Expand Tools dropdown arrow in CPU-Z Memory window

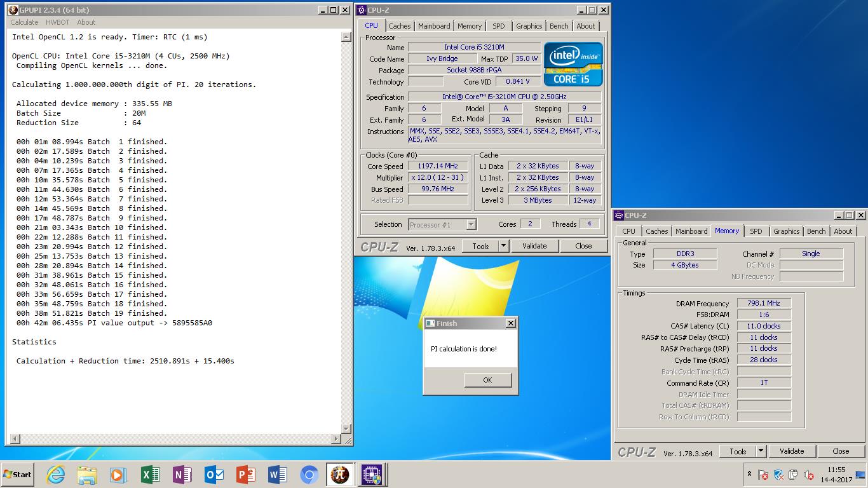761,451
